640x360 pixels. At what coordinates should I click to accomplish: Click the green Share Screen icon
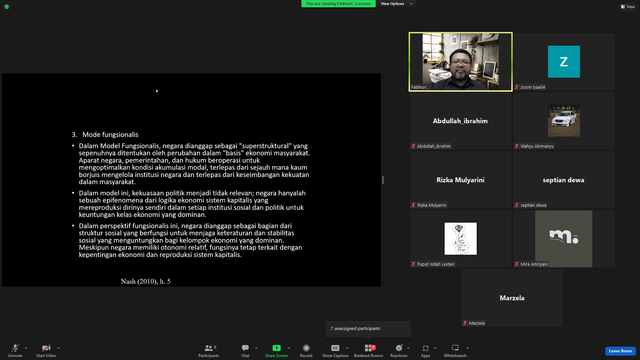[276, 348]
